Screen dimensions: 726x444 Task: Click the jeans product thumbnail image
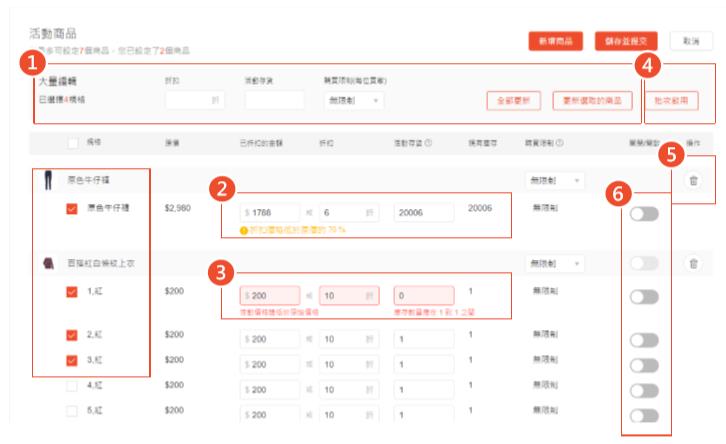[x=47, y=181]
